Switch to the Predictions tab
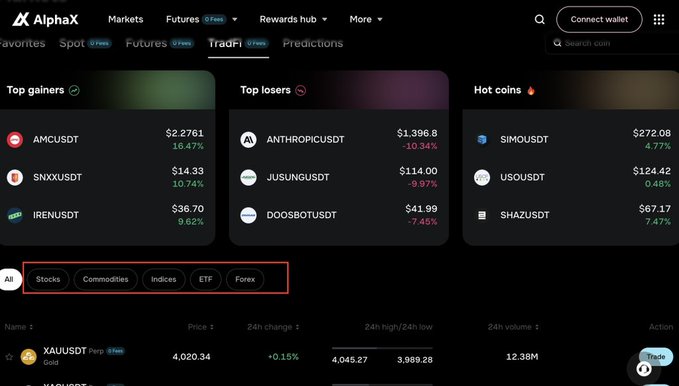This screenshot has width=679, height=386. pyautogui.click(x=313, y=43)
